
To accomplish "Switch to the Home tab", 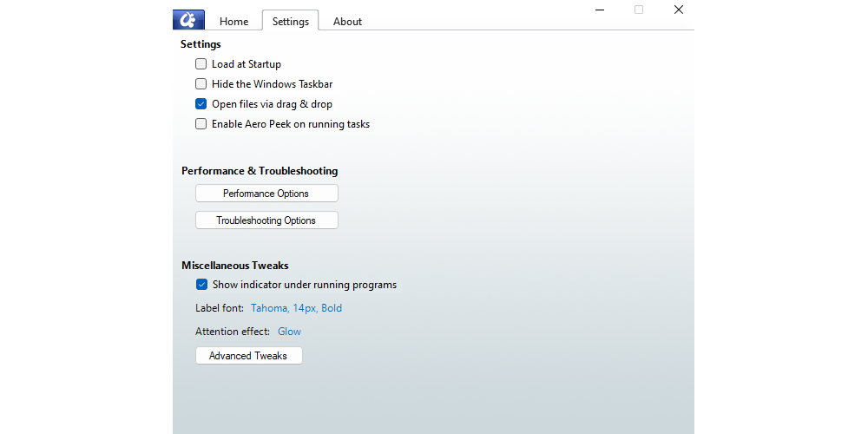I will pos(233,22).
